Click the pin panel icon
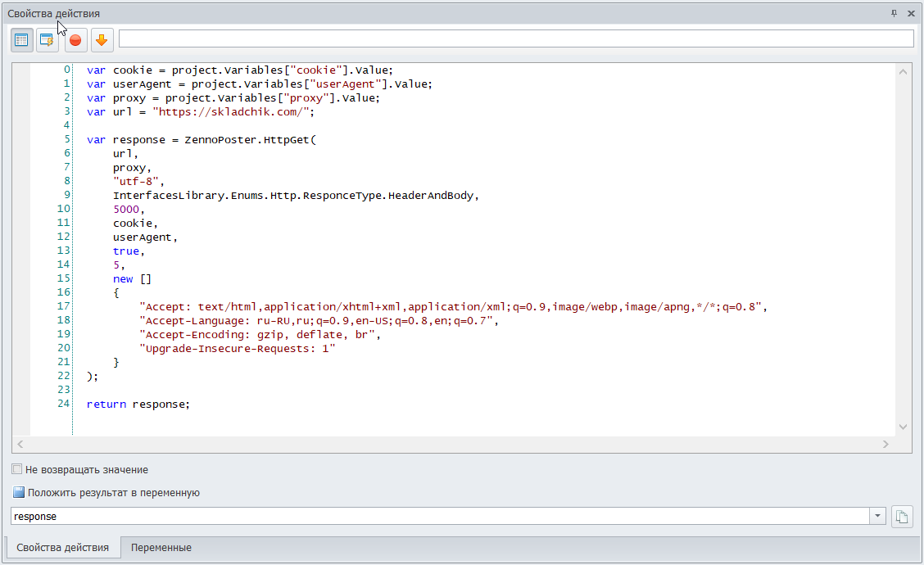924x565 pixels. [x=894, y=13]
